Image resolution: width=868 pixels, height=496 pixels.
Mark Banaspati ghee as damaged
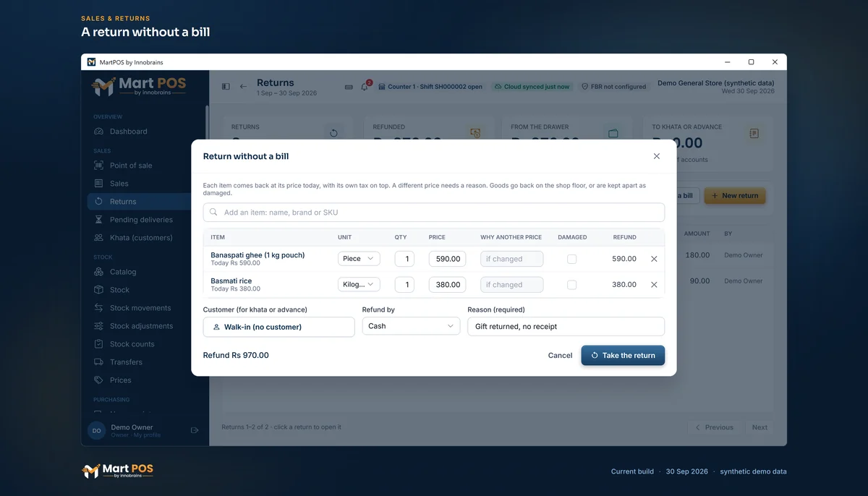(572, 259)
